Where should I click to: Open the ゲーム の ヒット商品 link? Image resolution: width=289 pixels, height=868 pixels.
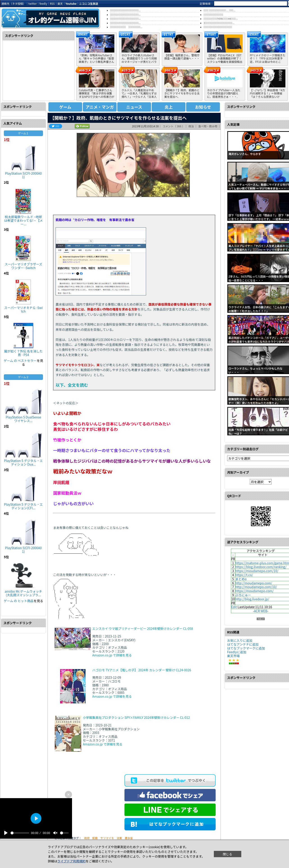point(18,601)
